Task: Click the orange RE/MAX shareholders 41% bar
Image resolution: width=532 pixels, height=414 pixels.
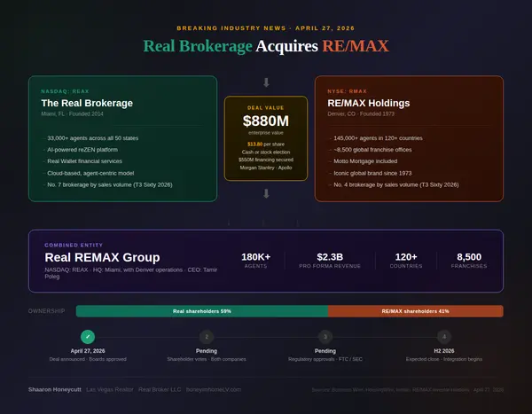Action: pos(416,311)
